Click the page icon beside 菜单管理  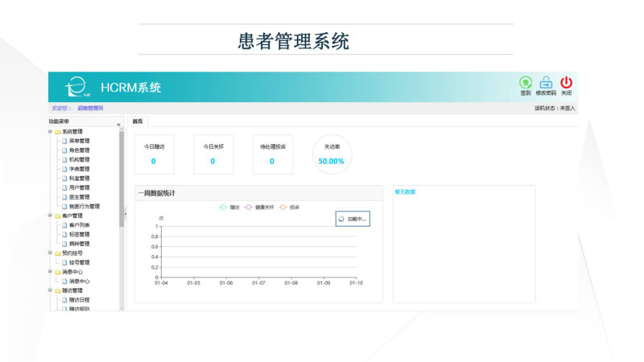click(64, 141)
